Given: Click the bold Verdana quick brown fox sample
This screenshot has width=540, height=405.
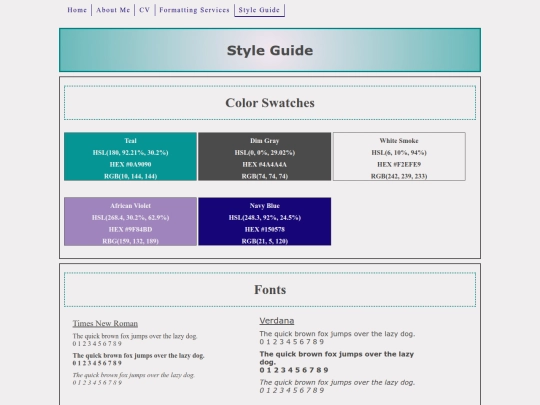Looking at the screenshot, I should (x=336, y=358).
